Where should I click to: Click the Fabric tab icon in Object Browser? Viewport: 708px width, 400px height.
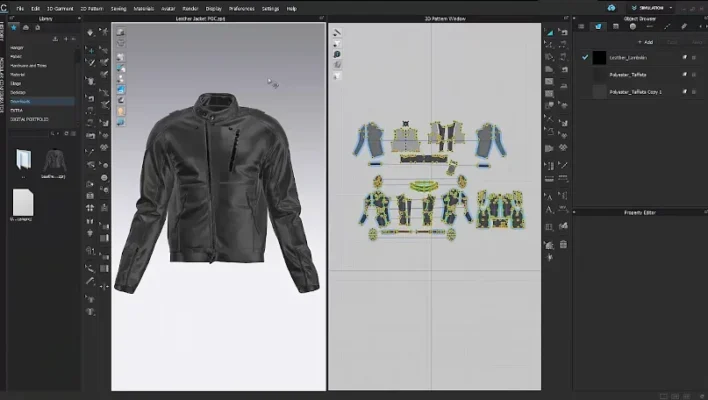click(x=598, y=27)
